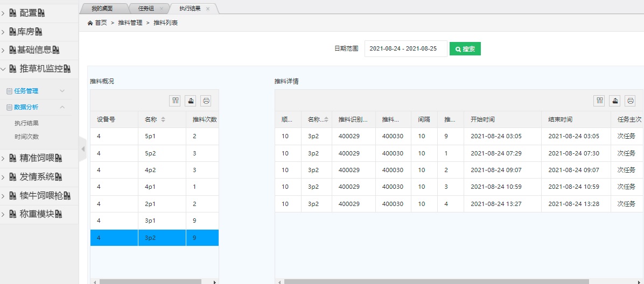The height and width of the screenshot is (284, 644).
Task: Click export icon in 推料概况 toolbar
Action: 190,101
